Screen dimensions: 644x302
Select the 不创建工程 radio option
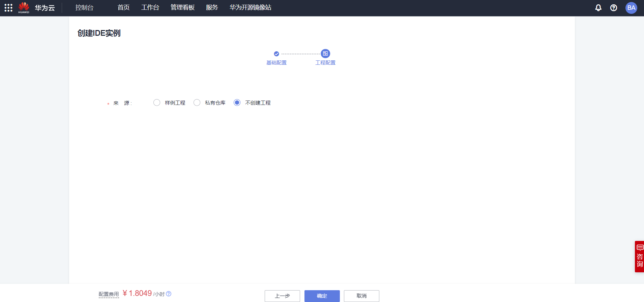click(237, 103)
